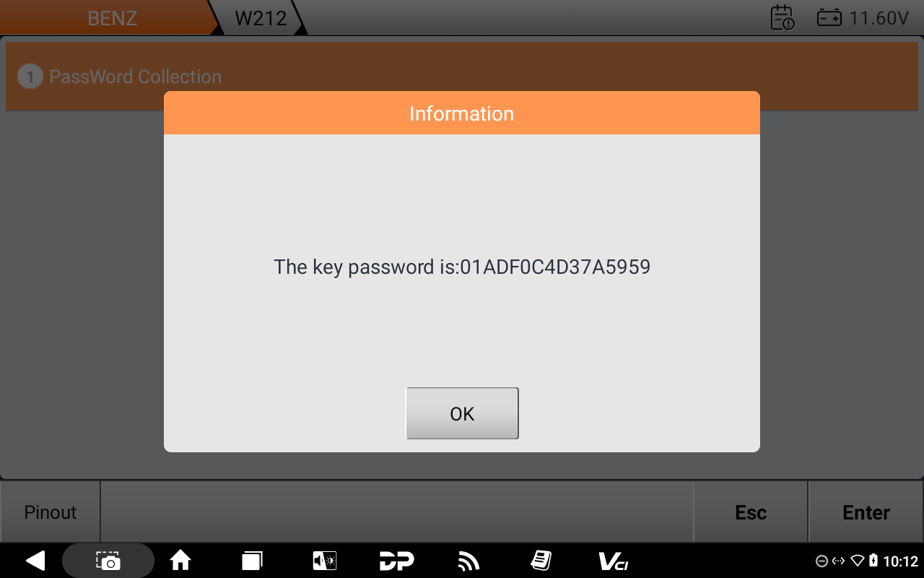This screenshot has height=578, width=924.
Task: Click the Esc button
Action: click(x=751, y=512)
